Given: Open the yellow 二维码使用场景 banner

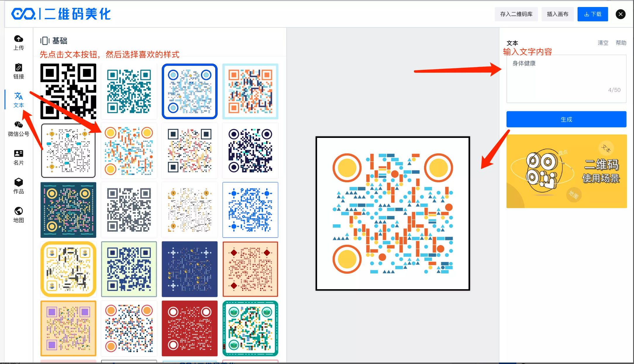Looking at the screenshot, I should (566, 171).
